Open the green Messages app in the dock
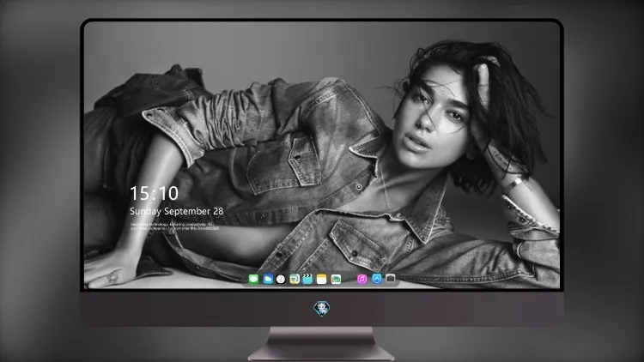The width and height of the screenshot is (644, 362). (253, 280)
